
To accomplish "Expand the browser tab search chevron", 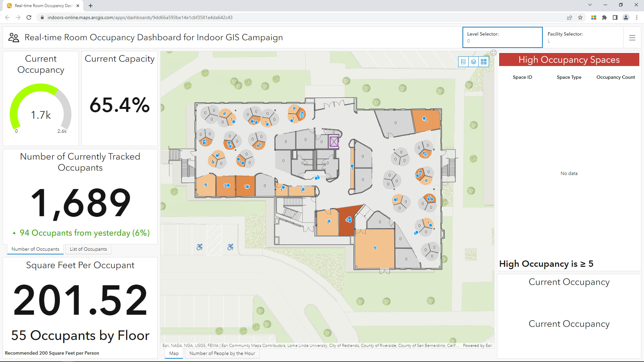I will (590, 5).
